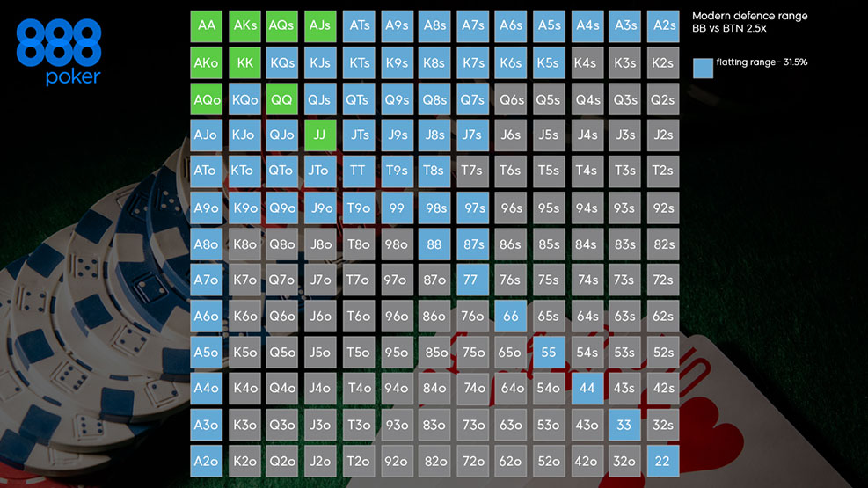Click the green KK pair cell
Image resolution: width=868 pixels, height=488 pixels.
tap(245, 63)
